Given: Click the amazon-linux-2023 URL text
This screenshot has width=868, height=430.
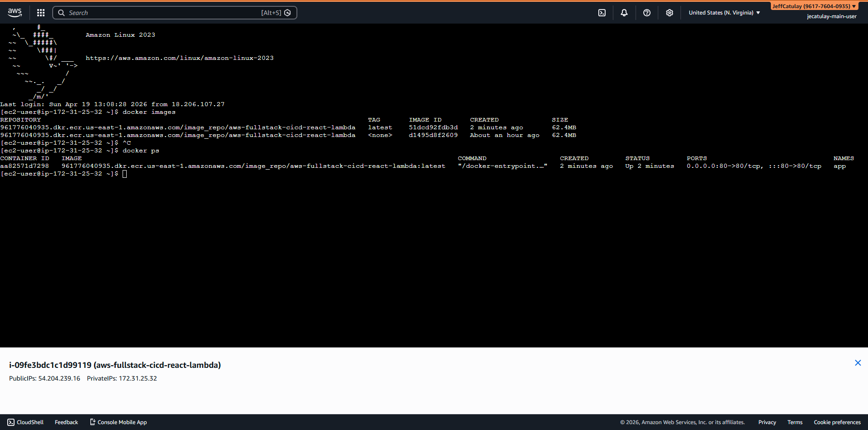Looking at the screenshot, I should point(180,58).
